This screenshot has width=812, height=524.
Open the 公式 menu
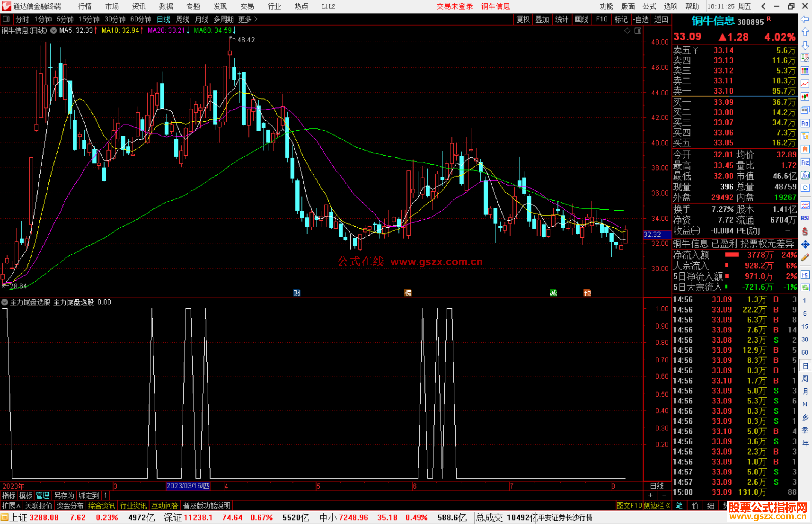click(x=649, y=6)
